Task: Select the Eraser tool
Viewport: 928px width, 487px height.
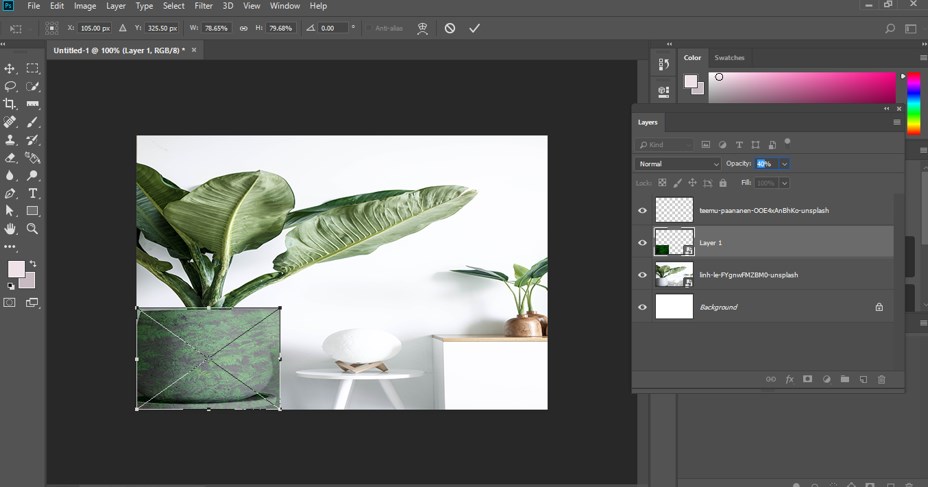Action: (10, 158)
